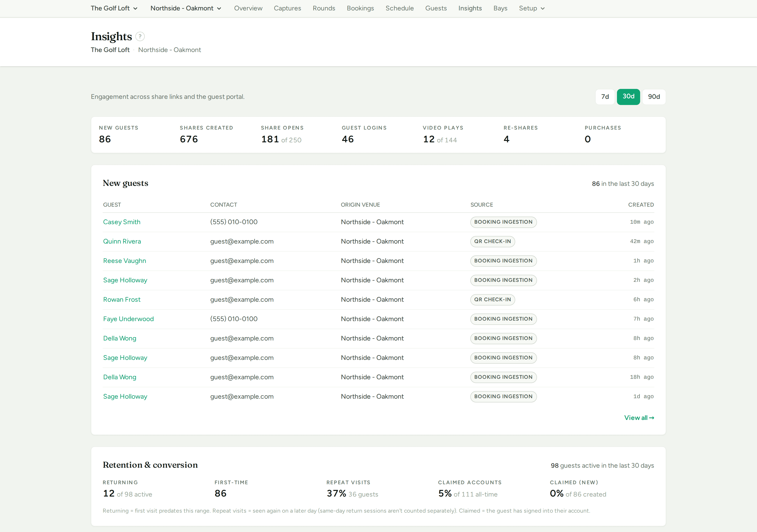Viewport: 757px width, 532px height.
Task: Click the Source column header
Action: pos(482,205)
